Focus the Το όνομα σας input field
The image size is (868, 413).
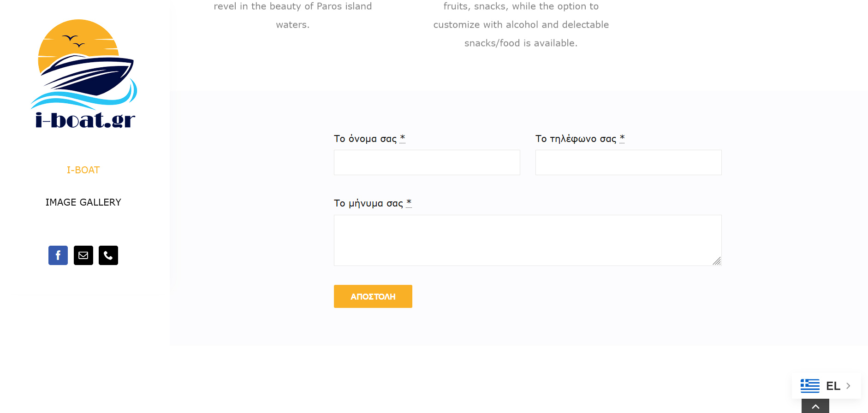tap(427, 162)
